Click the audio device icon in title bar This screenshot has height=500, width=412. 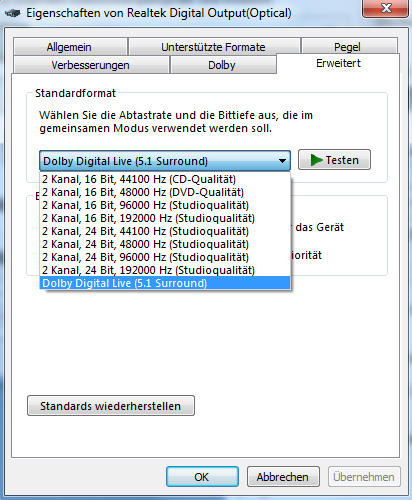click(x=13, y=13)
